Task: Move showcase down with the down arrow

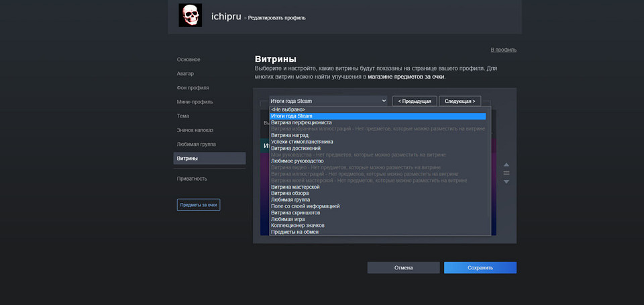Action: click(x=506, y=181)
